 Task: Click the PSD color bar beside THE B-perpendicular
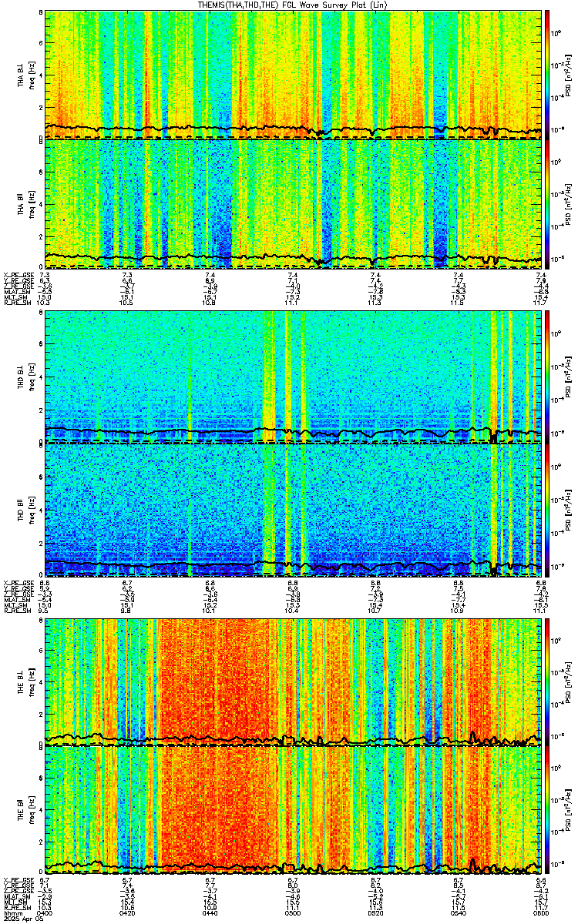pos(548,681)
